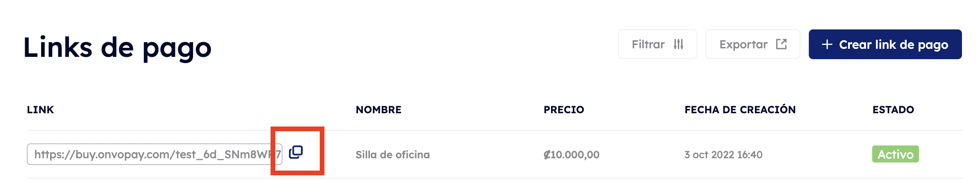Click the export arrow icon
Image resolution: width=980 pixels, height=181 pixels.
tap(781, 44)
